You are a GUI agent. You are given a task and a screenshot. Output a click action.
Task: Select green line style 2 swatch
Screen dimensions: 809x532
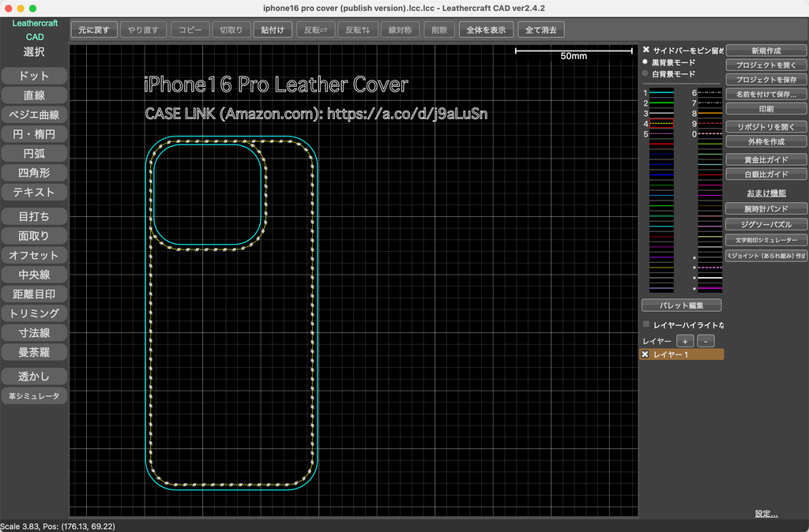661,103
